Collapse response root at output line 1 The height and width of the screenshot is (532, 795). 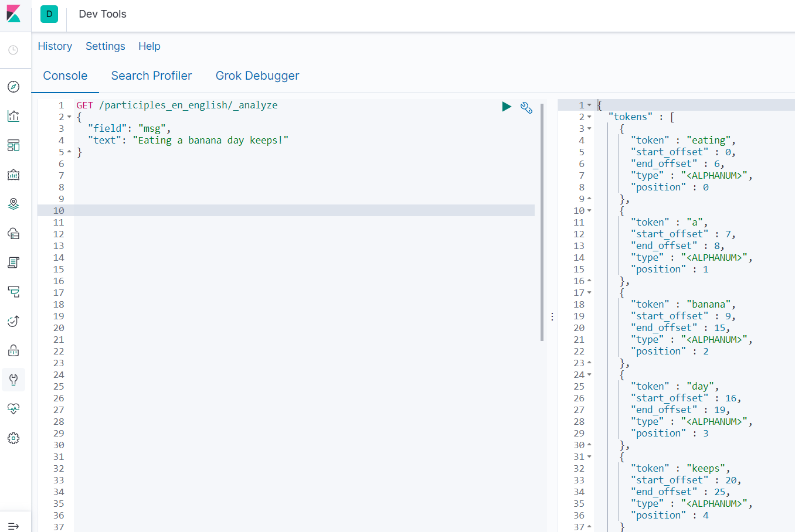point(589,105)
